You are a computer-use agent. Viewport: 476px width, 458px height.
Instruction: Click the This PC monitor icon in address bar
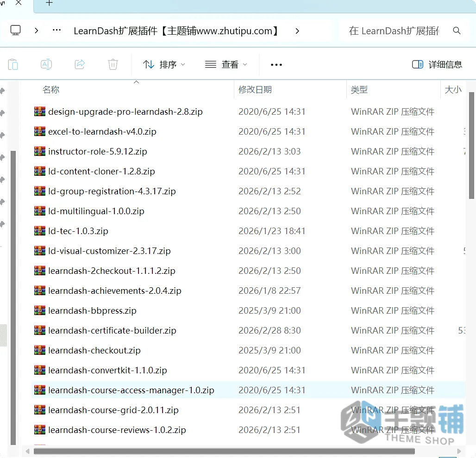point(15,31)
